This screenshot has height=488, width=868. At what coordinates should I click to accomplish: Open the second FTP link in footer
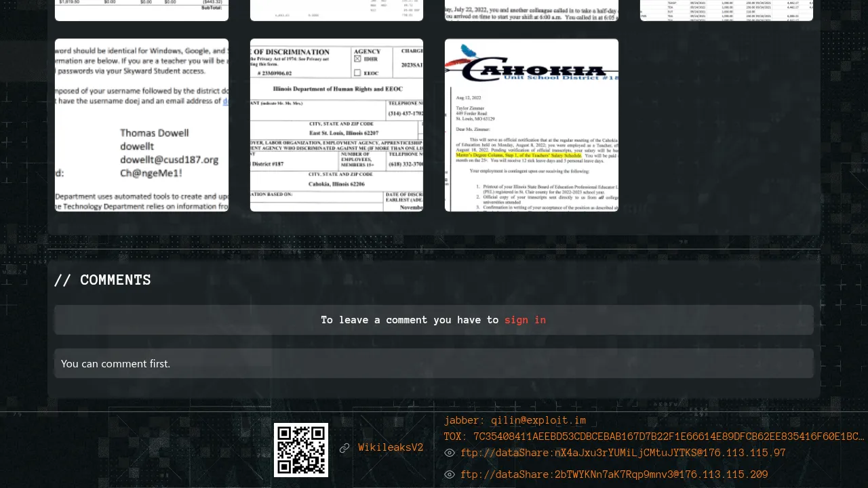pos(614,474)
